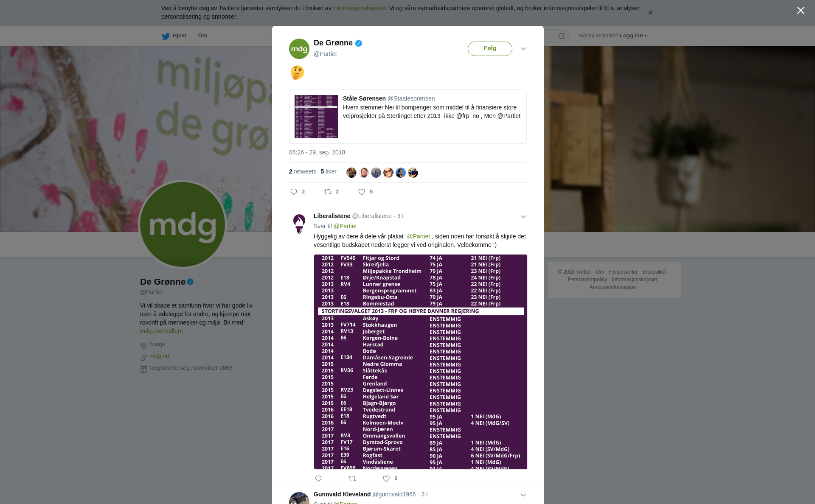Expand the options chevron next to Følg
The width and height of the screenshot is (815, 504).
point(523,49)
